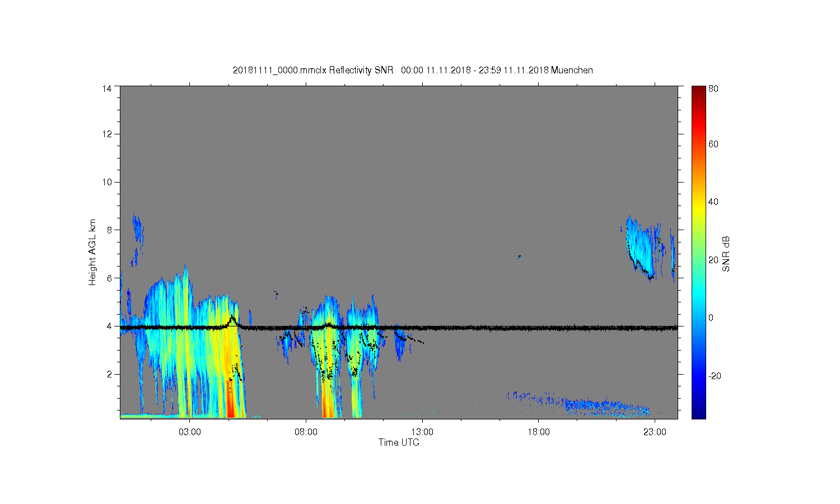840x504 pixels.
Task: Click the colorbar '40' value label
Action: [x=713, y=202]
